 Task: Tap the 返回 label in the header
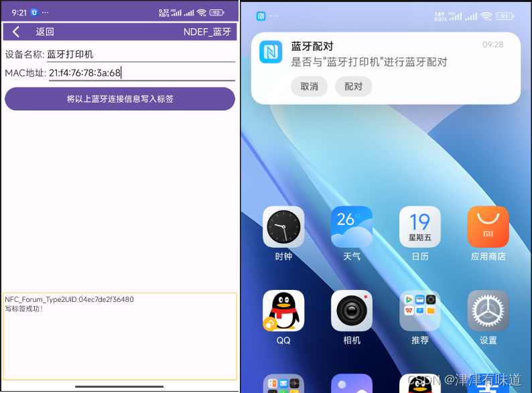[45, 32]
